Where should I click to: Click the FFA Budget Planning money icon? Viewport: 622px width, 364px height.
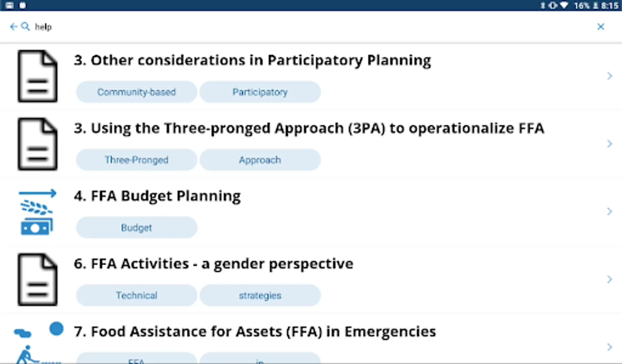[37, 212]
